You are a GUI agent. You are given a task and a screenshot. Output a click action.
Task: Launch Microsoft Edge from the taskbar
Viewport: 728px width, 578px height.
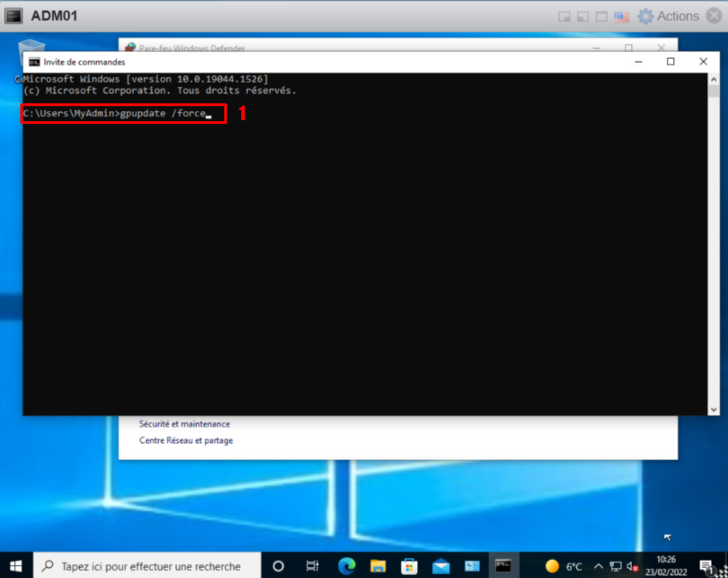tap(347, 566)
